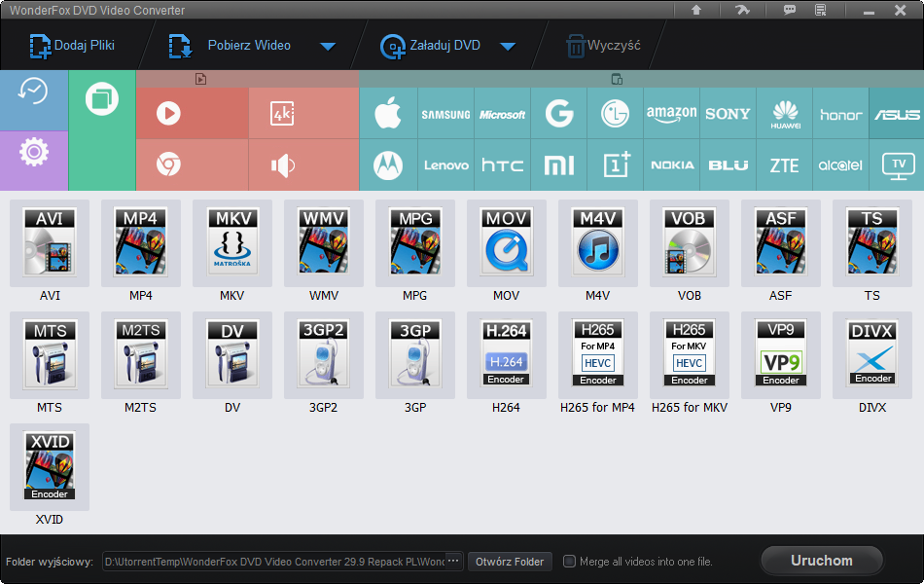Open Samsung device profiles
This screenshot has height=584, width=924.
tap(445, 113)
